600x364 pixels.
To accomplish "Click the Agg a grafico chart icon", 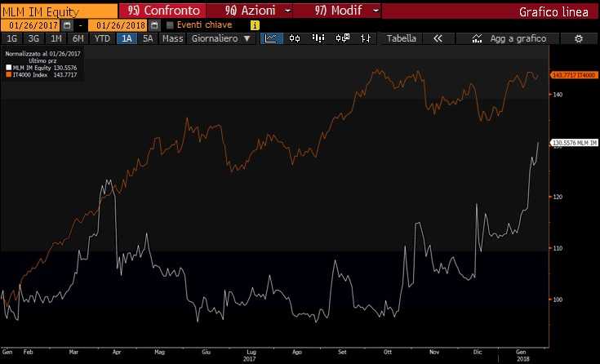I will coord(477,38).
